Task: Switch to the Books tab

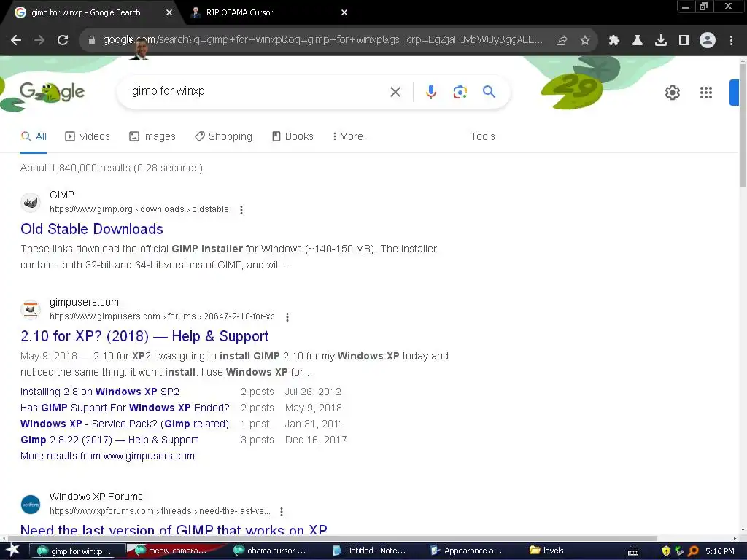Action: [x=293, y=136]
